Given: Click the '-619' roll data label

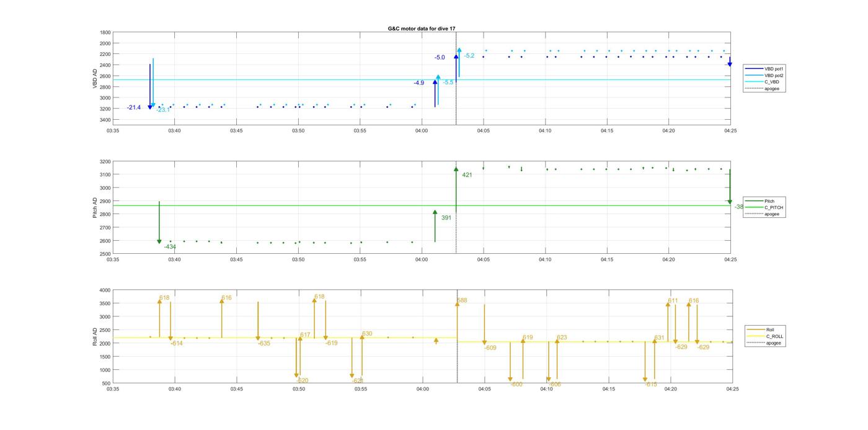Looking at the screenshot, I should tap(332, 343).
